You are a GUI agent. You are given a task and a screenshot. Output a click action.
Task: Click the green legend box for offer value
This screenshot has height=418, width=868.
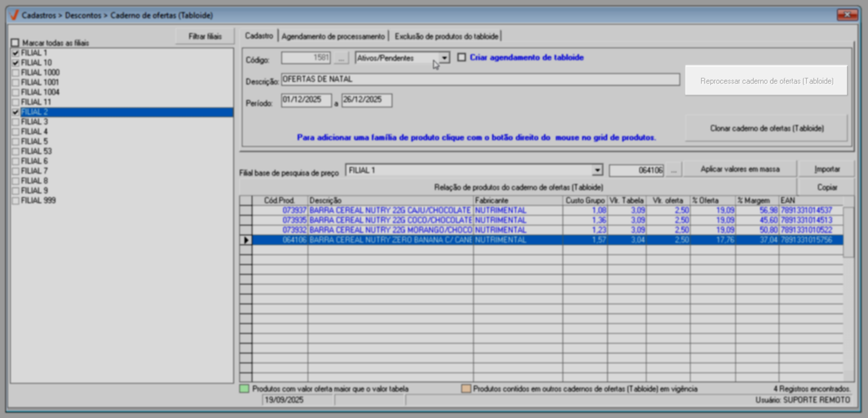click(x=244, y=389)
